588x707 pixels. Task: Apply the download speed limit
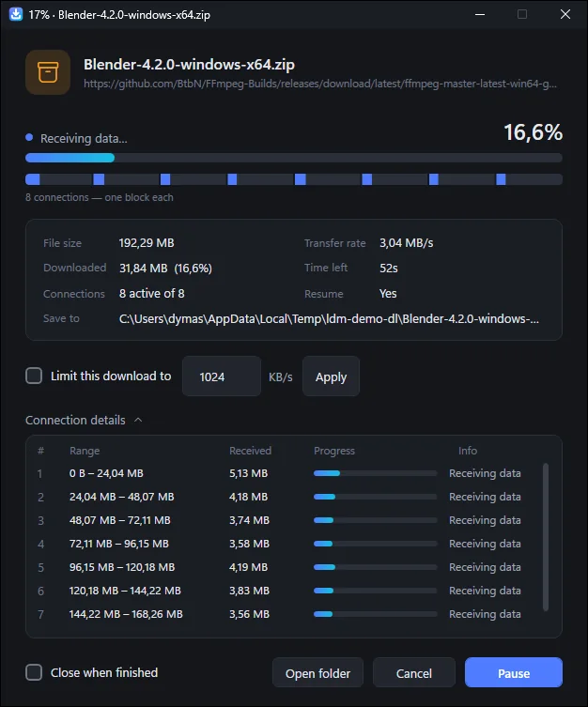coord(331,377)
